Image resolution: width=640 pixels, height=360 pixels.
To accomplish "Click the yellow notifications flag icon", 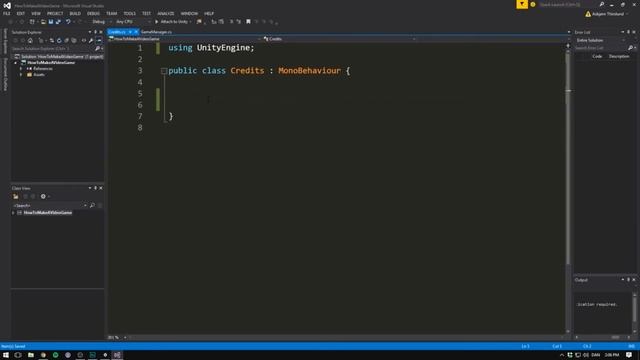I will coord(522,4).
